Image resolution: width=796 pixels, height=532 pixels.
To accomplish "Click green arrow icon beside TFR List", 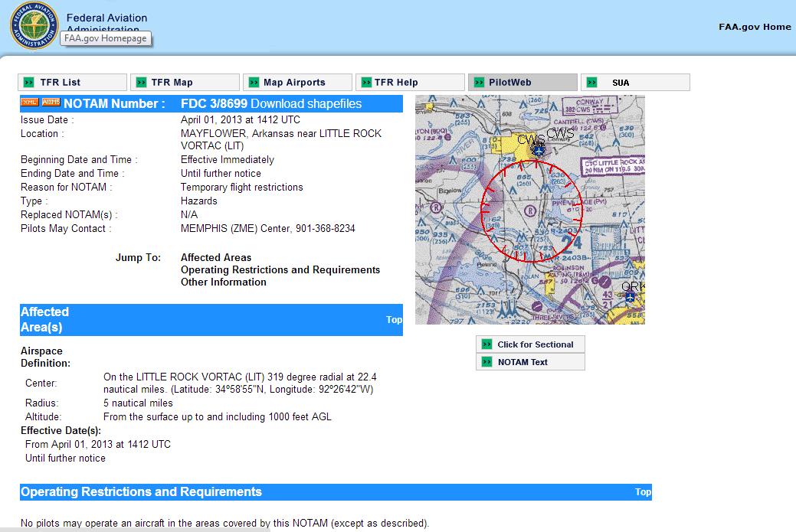I will [x=29, y=83].
